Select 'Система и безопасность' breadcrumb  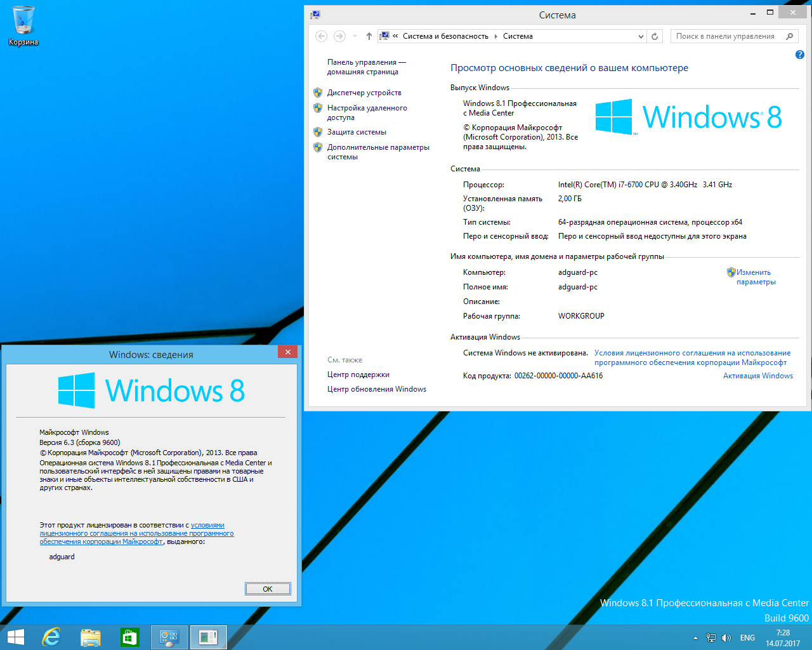[x=445, y=36]
